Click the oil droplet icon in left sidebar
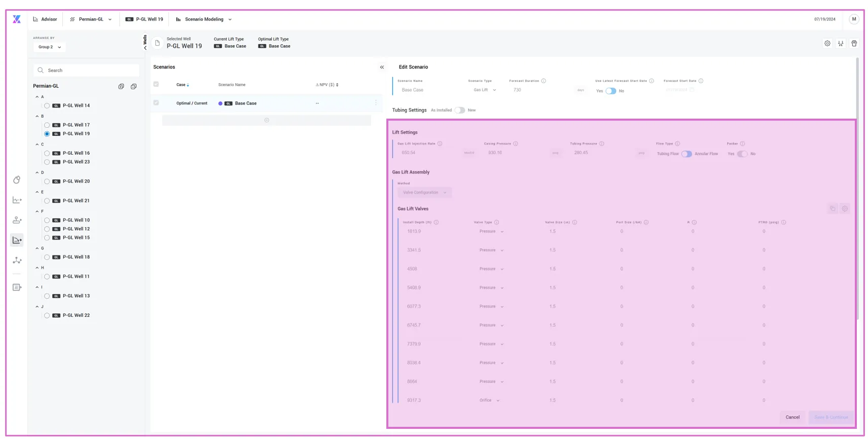The height and width of the screenshot is (439, 868). coord(17,180)
